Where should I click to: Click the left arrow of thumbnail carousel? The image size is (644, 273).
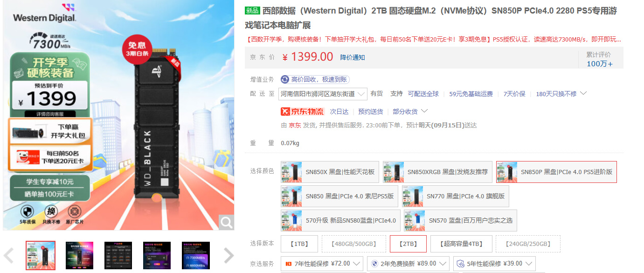(x=8, y=255)
